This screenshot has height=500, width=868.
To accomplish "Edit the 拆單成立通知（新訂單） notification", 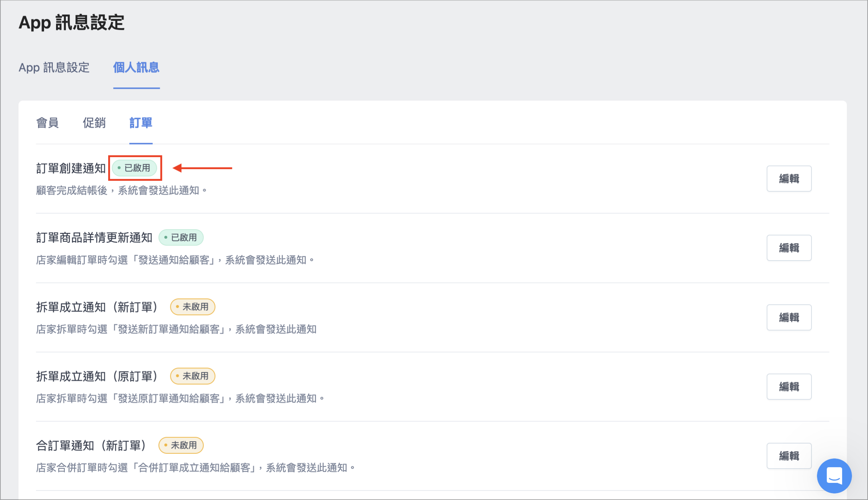I will point(789,317).
